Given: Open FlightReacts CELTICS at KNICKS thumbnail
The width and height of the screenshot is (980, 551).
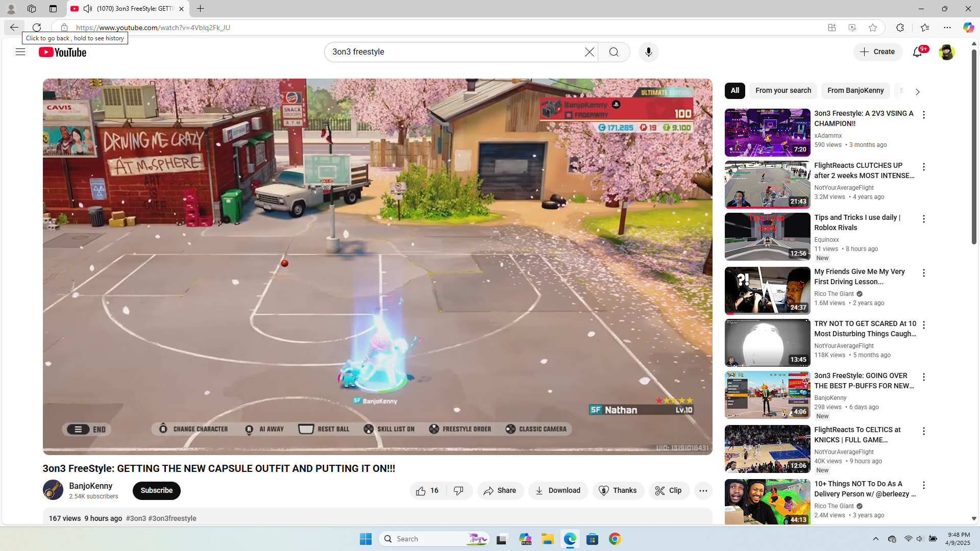Looking at the screenshot, I should tap(767, 449).
